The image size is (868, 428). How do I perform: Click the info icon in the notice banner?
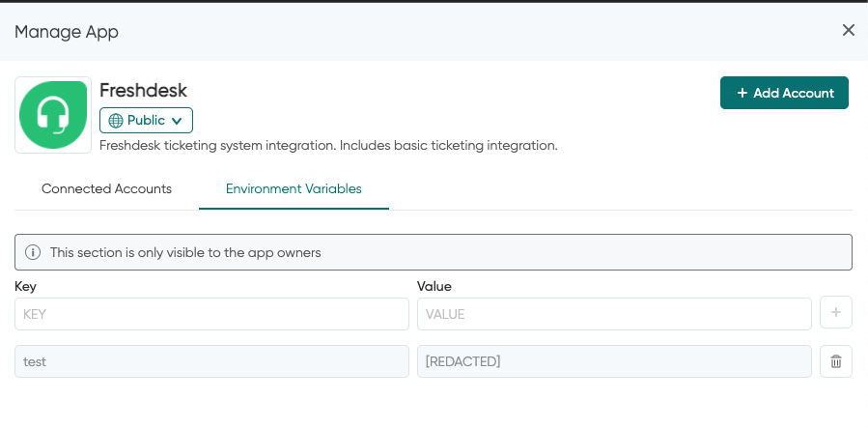click(x=33, y=252)
